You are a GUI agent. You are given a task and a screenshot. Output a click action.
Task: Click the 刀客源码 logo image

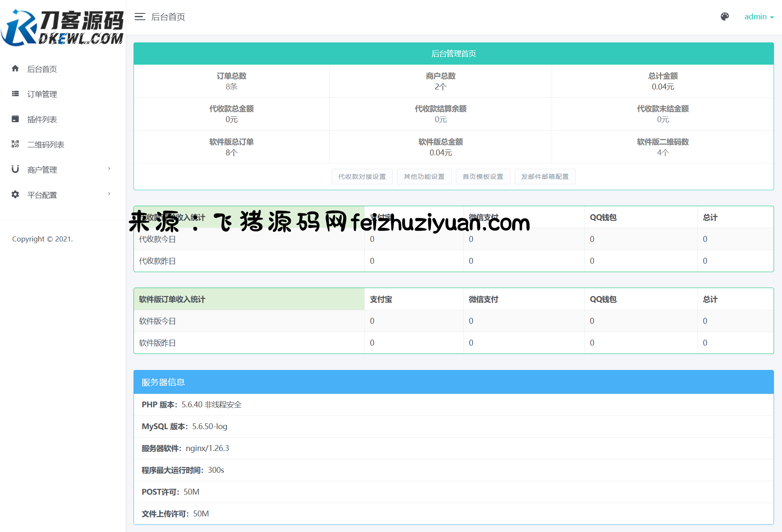tap(63, 28)
